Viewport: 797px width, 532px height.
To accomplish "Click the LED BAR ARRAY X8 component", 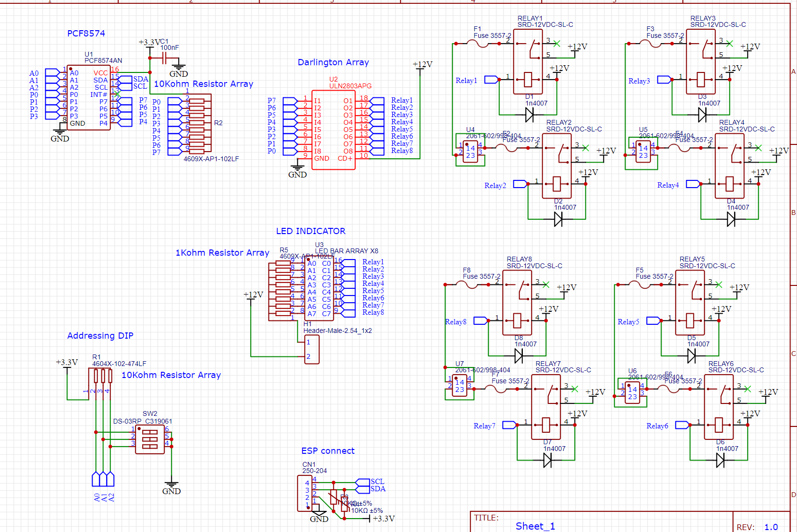I will coord(319,288).
